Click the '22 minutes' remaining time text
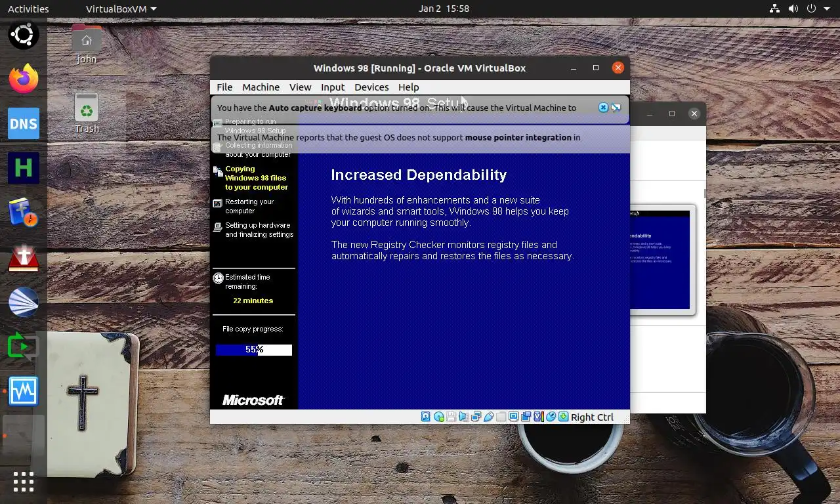This screenshot has width=840, height=504. (x=253, y=301)
